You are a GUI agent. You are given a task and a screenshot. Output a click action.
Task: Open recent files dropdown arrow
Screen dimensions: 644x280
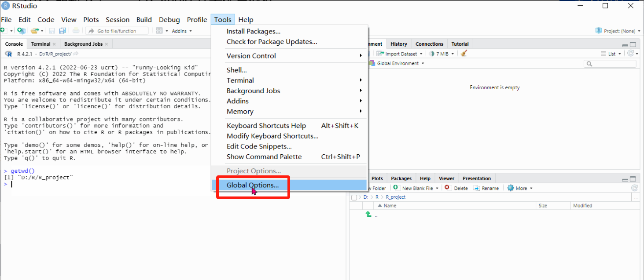(x=42, y=31)
